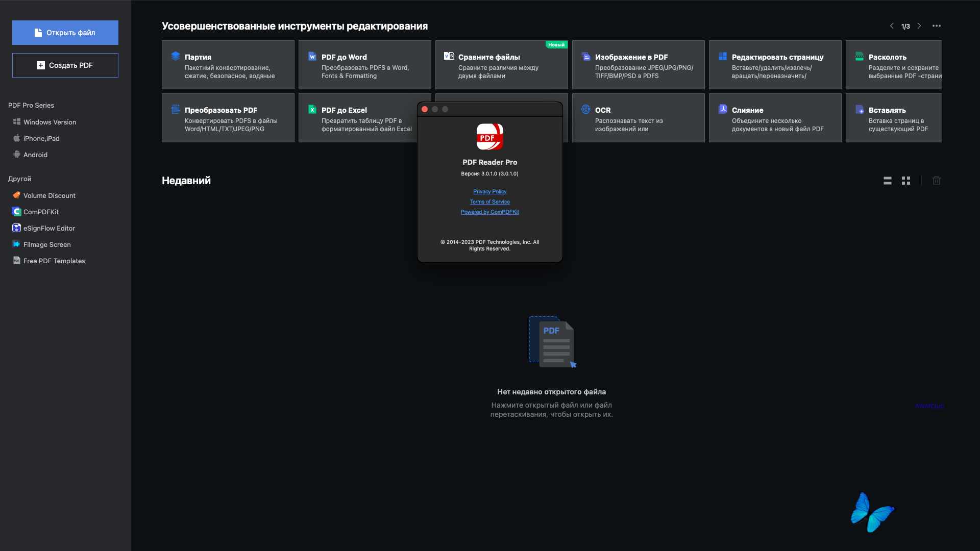Open the three-dots more options menu
The image size is (980, 551).
pos(937,26)
